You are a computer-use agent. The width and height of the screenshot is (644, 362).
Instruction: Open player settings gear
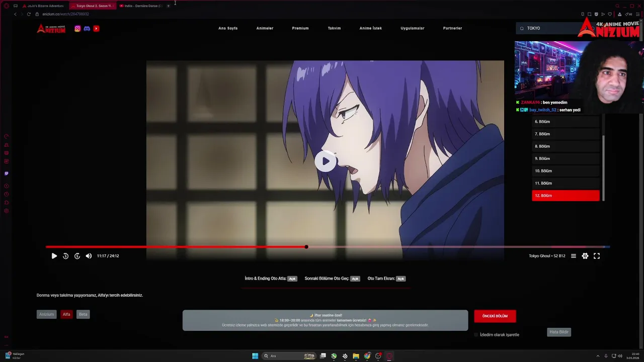point(585,256)
